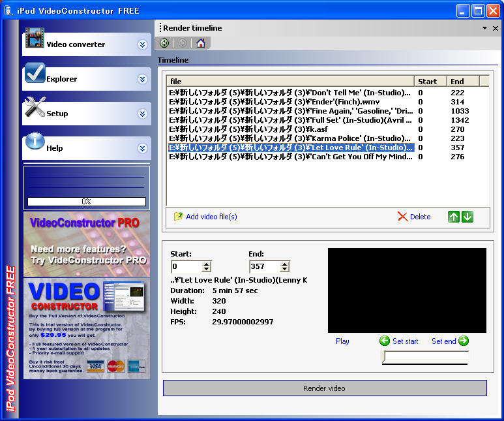Minimize the iPod VideoConstructor window
Viewport: 504px width, 421px height.
[x=462, y=11]
